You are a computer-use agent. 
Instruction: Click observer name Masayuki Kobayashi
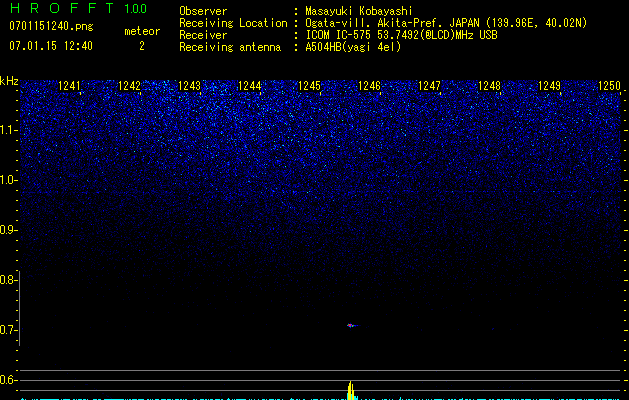pyautogui.click(x=358, y=11)
